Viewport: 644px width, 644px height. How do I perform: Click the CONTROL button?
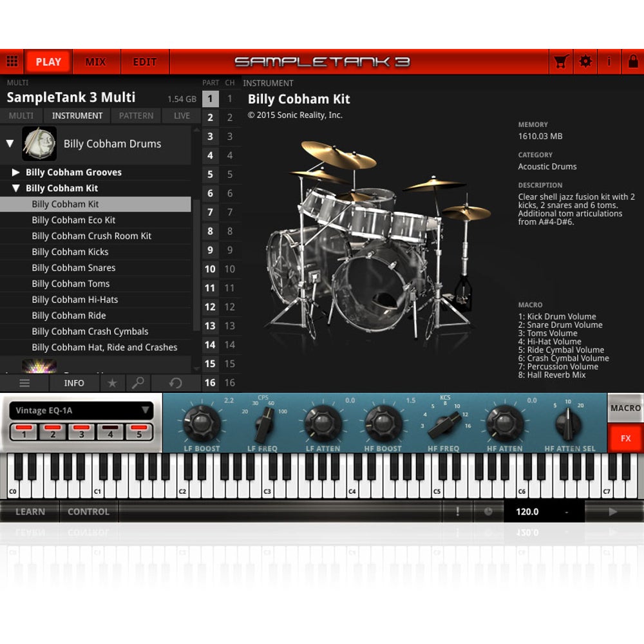(88, 511)
